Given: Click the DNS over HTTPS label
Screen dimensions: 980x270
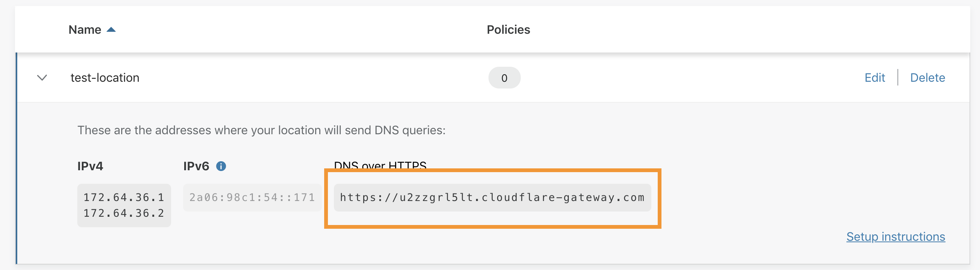Looking at the screenshot, I should pos(379,165).
